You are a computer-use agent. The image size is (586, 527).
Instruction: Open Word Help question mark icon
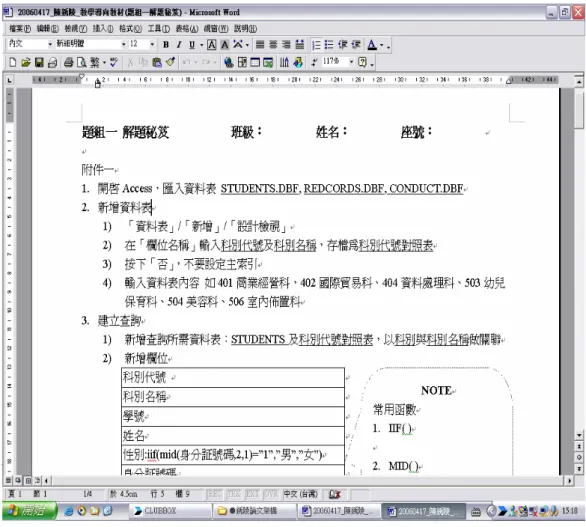pyautogui.click(x=362, y=62)
